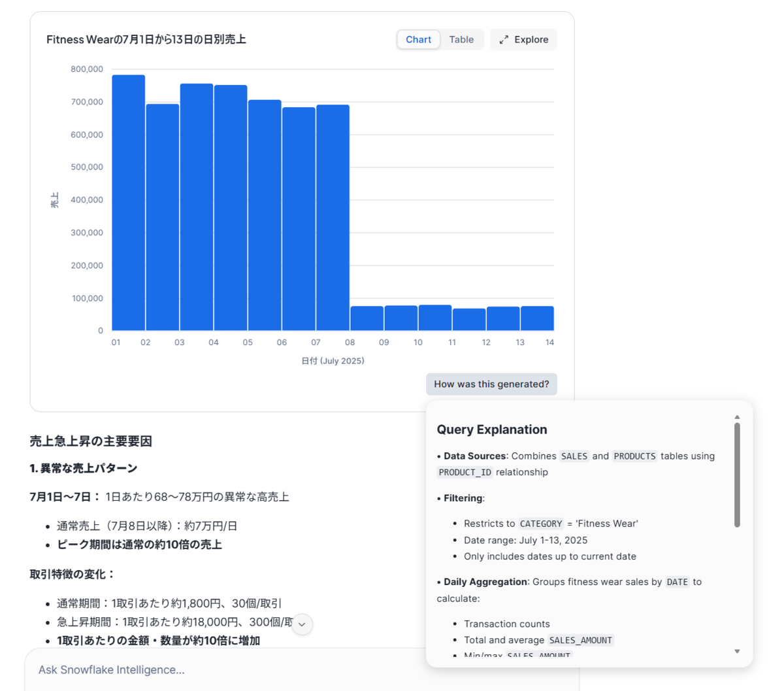Switch to the Table tab
Screen dimensions: 784x691
click(x=461, y=39)
